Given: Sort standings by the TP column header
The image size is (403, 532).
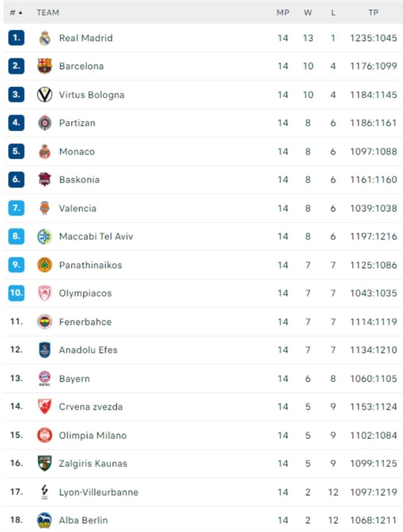Looking at the screenshot, I should [x=373, y=13].
